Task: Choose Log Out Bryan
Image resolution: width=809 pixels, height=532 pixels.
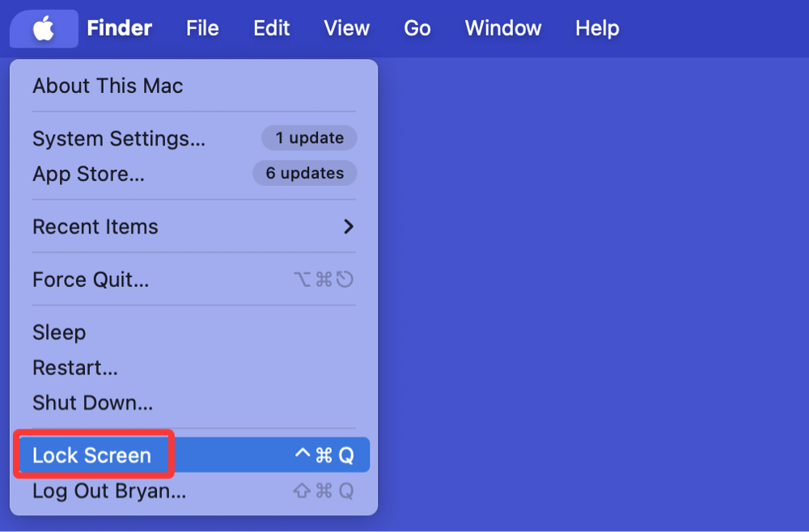Action: [194, 491]
